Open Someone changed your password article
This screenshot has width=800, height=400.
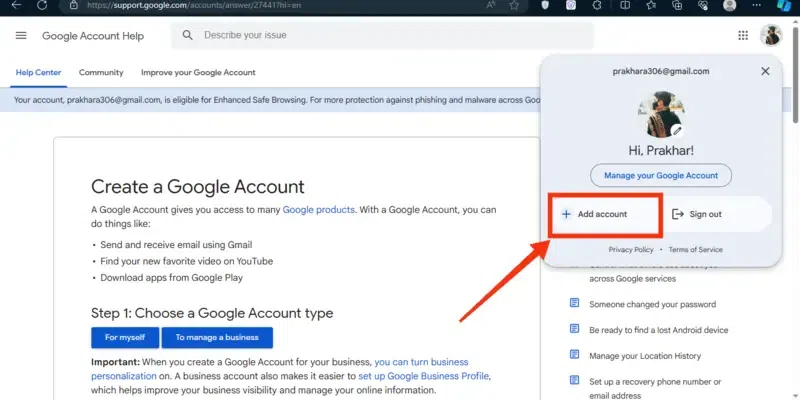click(653, 305)
